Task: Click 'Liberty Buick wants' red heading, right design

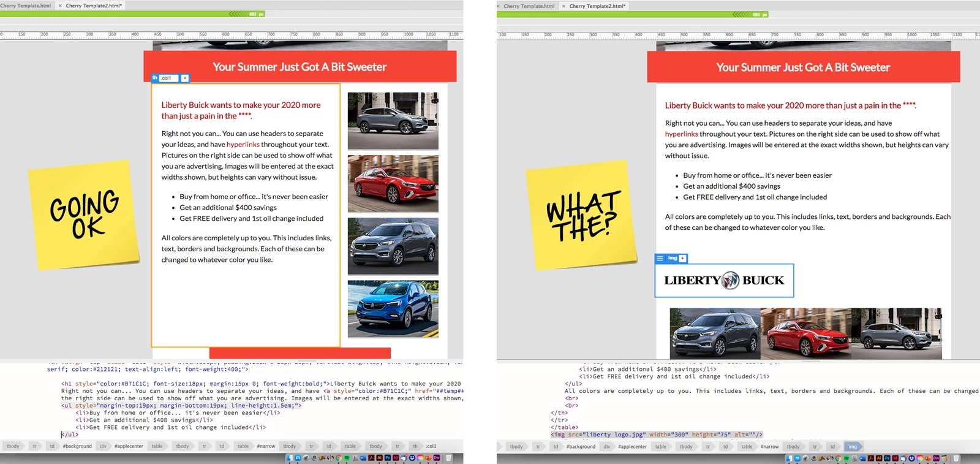Action: pyautogui.click(x=791, y=105)
